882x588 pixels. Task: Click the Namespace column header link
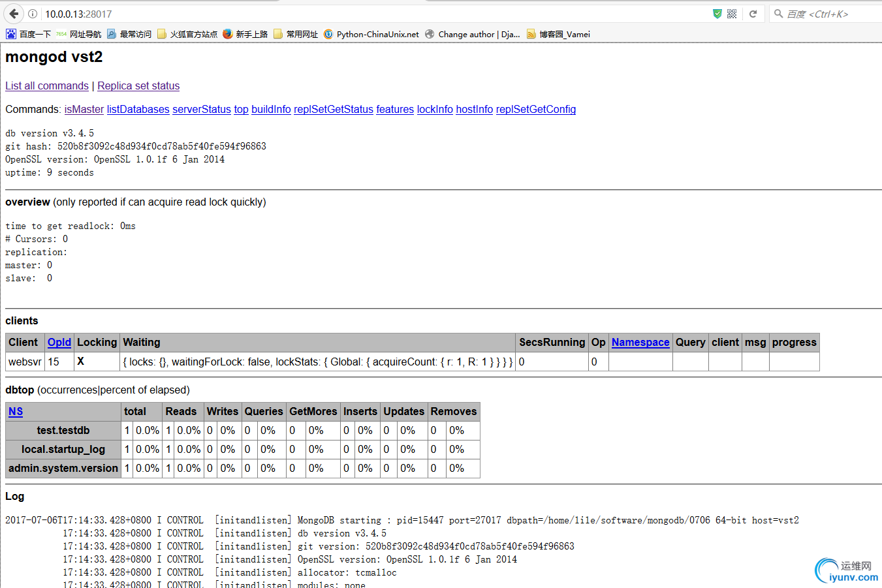click(640, 342)
